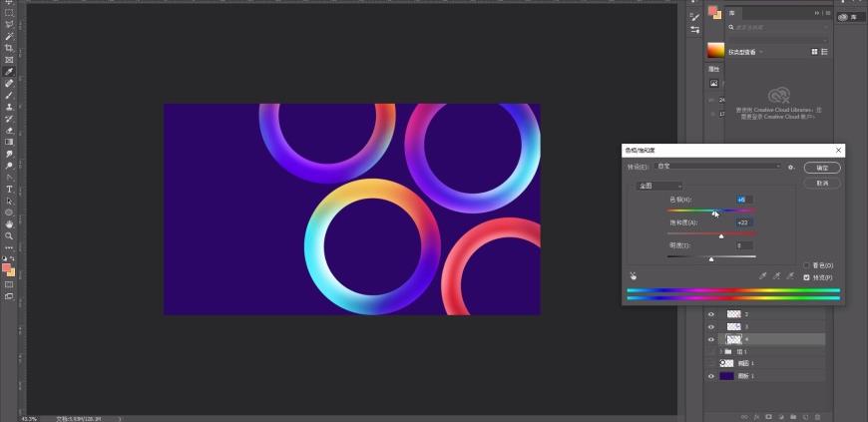Activate the on-image adjustment hand icon in dialog
The height and width of the screenshot is (422, 868).
pyautogui.click(x=634, y=275)
